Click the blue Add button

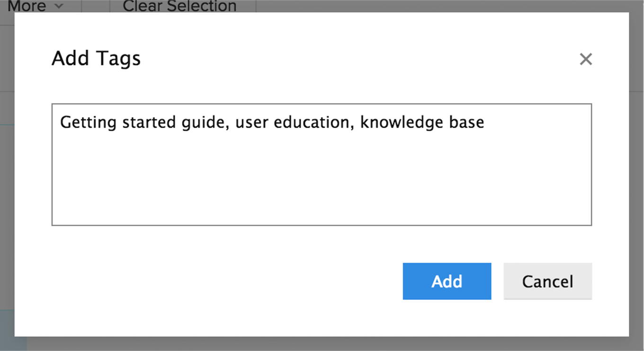[447, 281]
